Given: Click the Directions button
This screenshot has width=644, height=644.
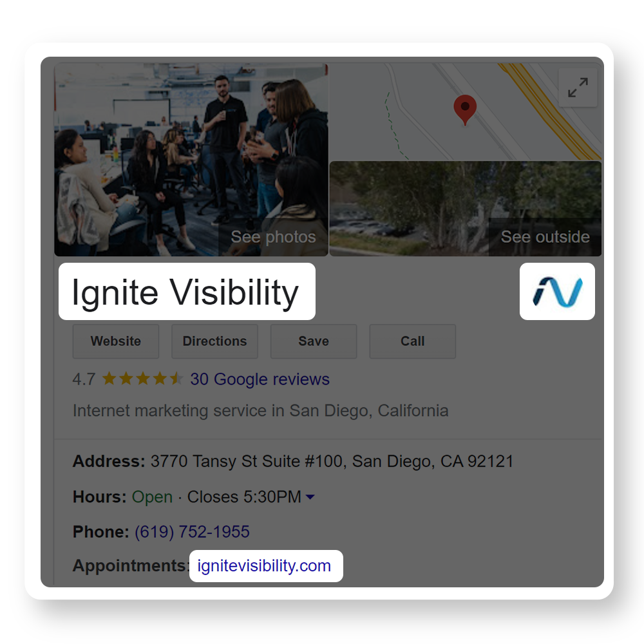Looking at the screenshot, I should click(x=215, y=341).
